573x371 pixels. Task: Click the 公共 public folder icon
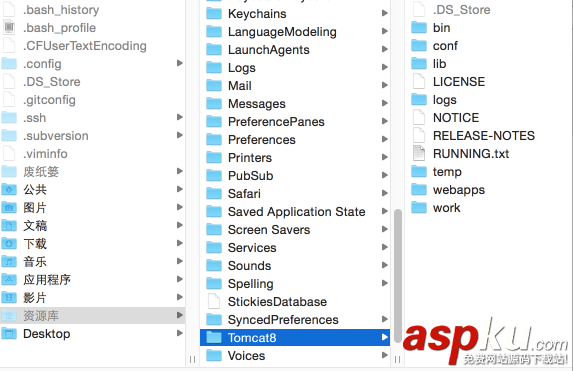pos(9,189)
